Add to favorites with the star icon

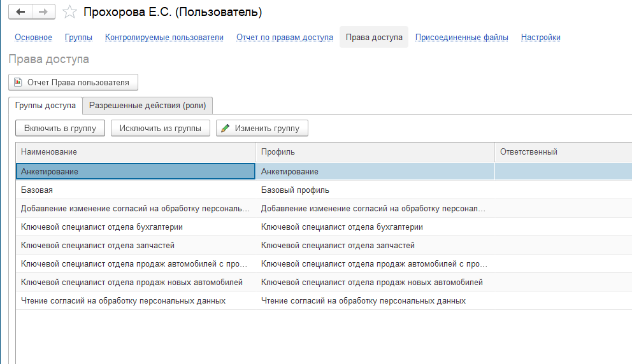[69, 12]
